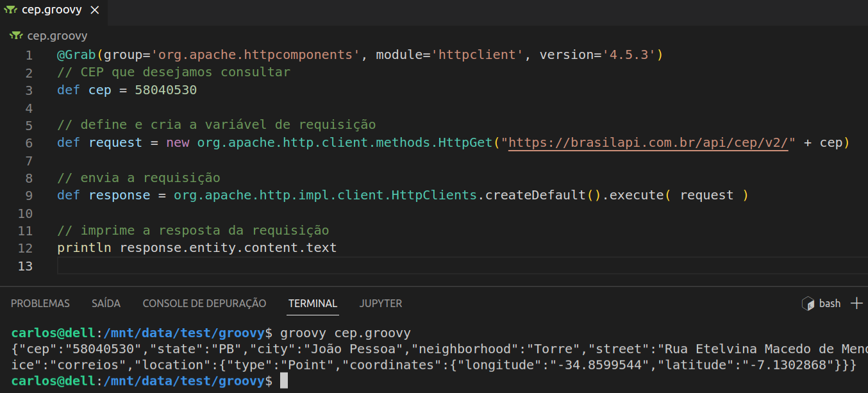
Task: Open the brasilapi.com.br link in the code
Action: [647, 142]
